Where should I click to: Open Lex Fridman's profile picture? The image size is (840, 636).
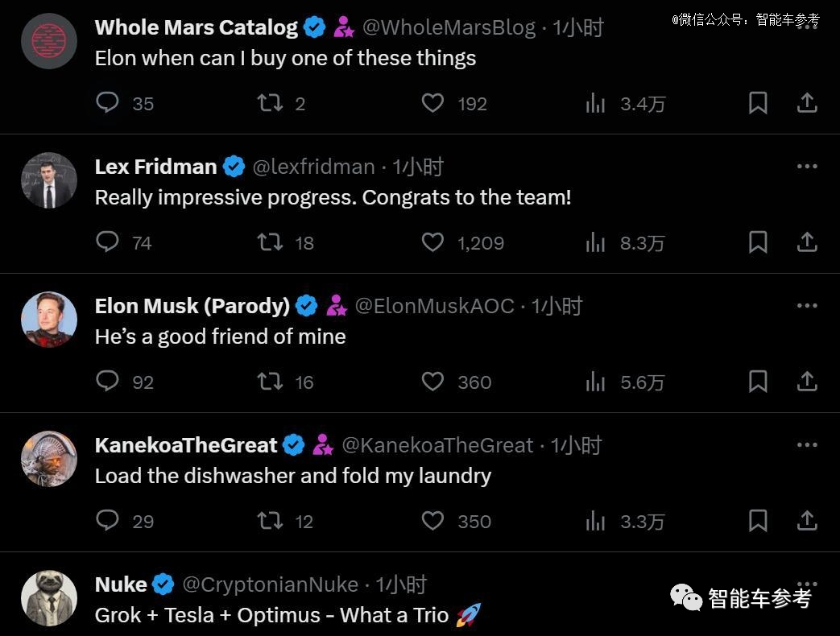coord(49,180)
